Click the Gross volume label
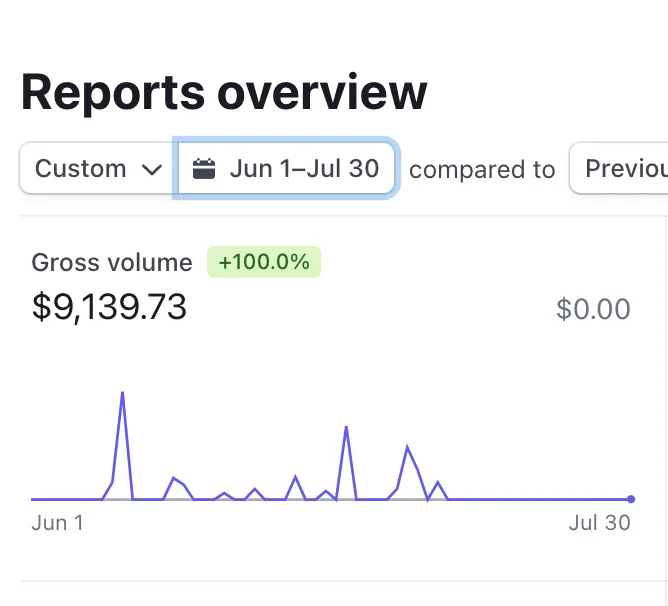This screenshot has width=668, height=606. [112, 263]
